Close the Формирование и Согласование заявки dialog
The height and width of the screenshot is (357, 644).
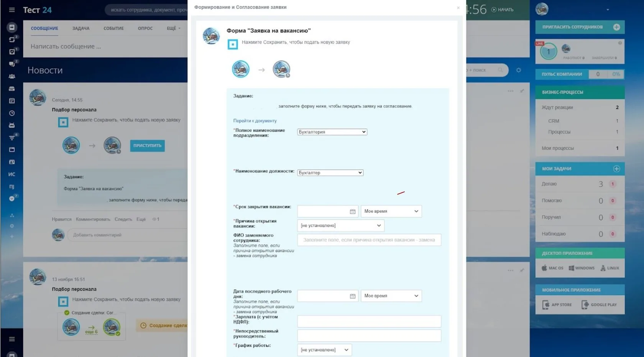pyautogui.click(x=458, y=8)
